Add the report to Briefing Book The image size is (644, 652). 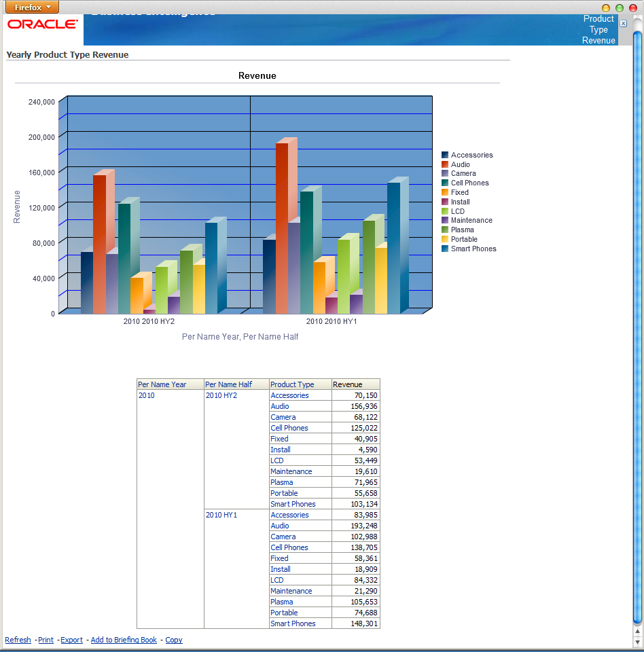pos(124,640)
